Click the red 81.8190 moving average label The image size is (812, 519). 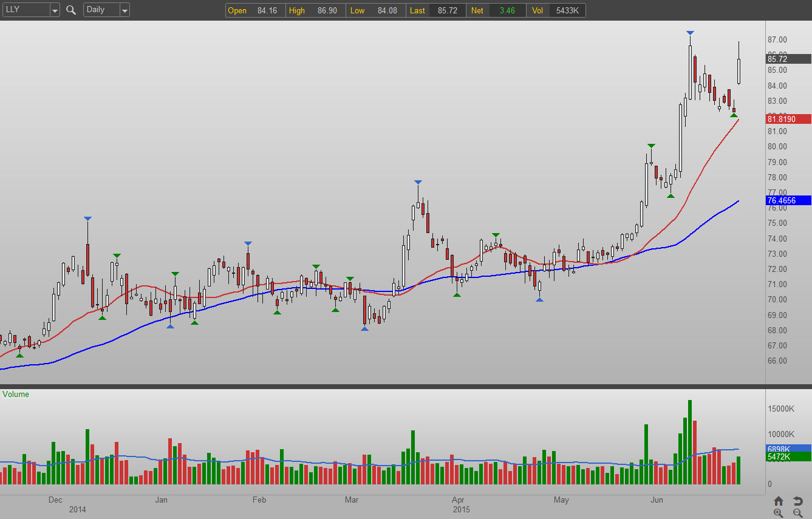[788, 119]
